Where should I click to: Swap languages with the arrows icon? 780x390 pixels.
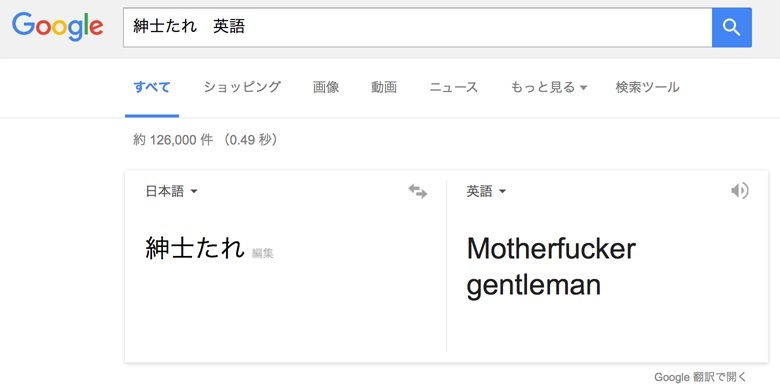[x=418, y=191]
